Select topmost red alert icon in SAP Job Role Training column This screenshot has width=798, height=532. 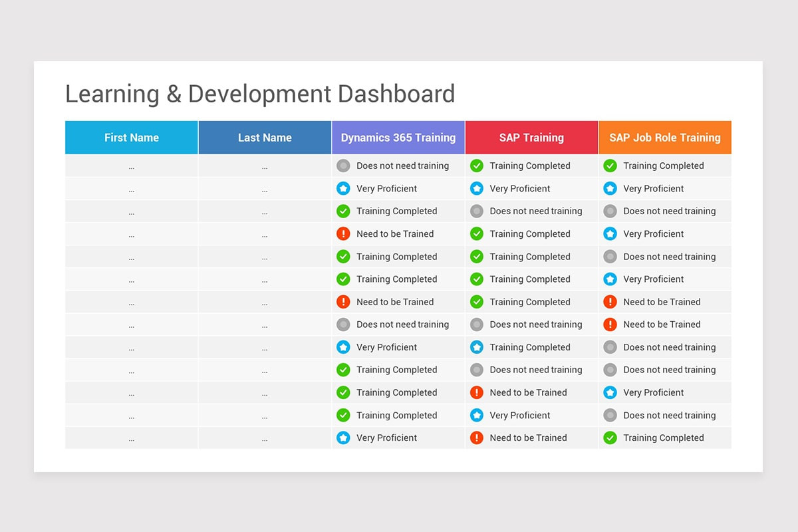click(x=610, y=302)
